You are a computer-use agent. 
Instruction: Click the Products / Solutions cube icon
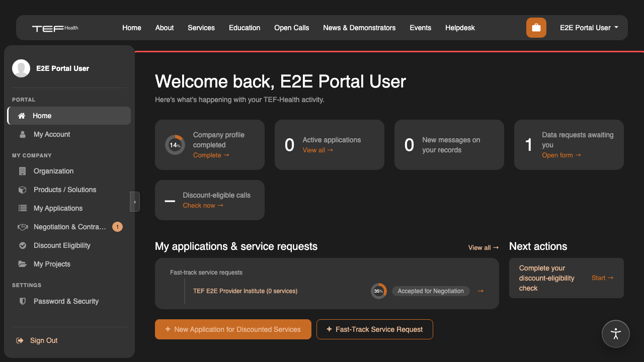[22, 190]
